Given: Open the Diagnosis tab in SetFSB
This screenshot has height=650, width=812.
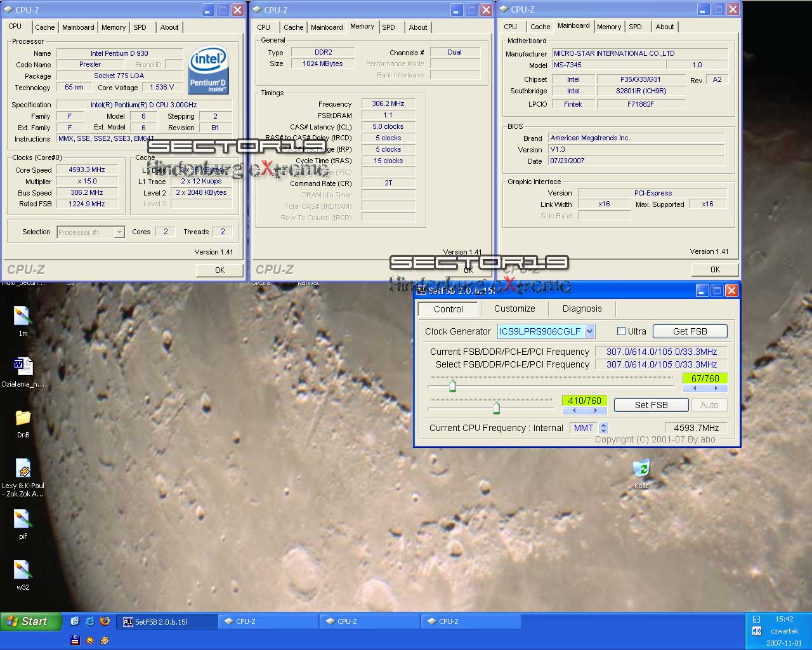Looking at the screenshot, I should pos(582,308).
